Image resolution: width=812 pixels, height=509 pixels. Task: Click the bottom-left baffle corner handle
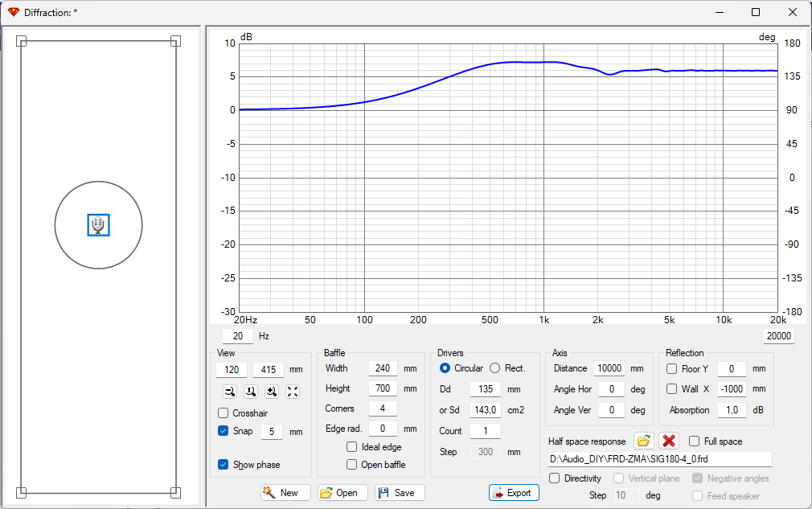[x=21, y=492]
